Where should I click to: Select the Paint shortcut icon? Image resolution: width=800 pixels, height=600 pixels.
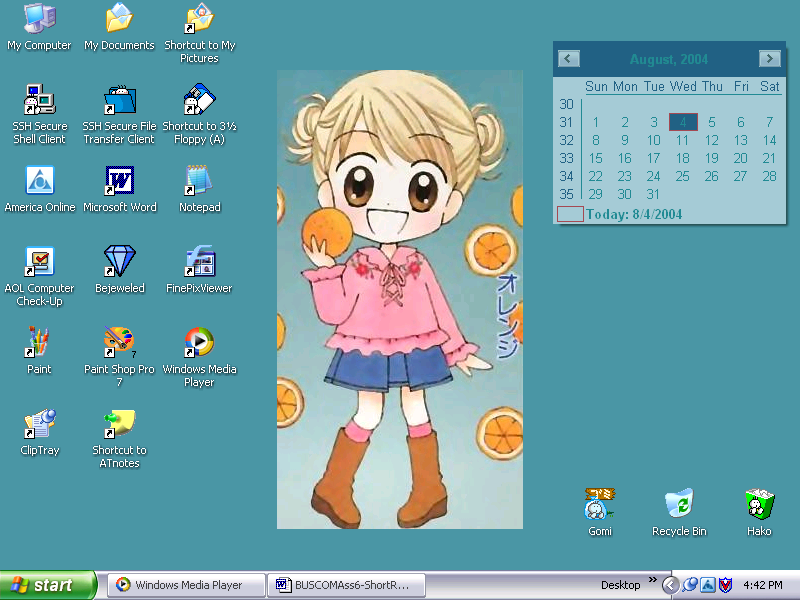(39, 342)
